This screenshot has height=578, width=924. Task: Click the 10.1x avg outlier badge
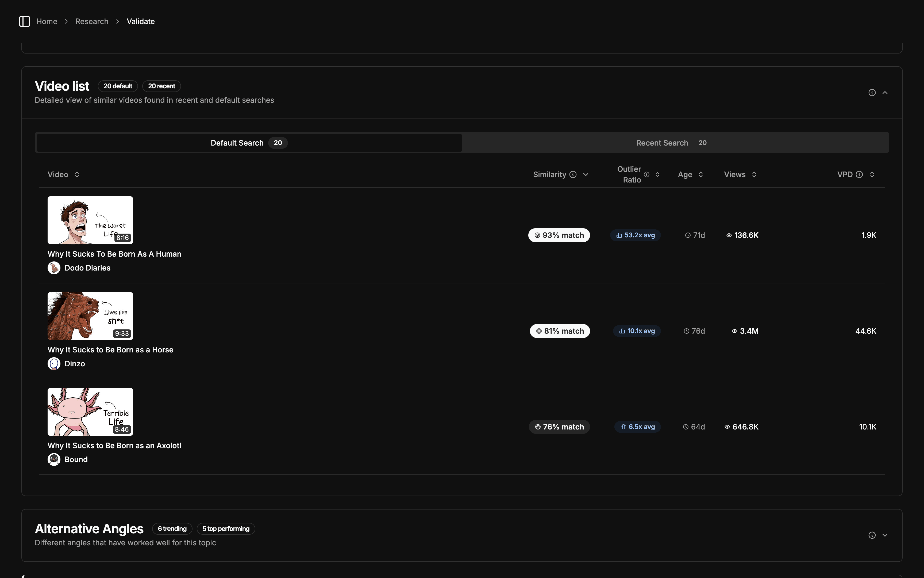tap(637, 331)
